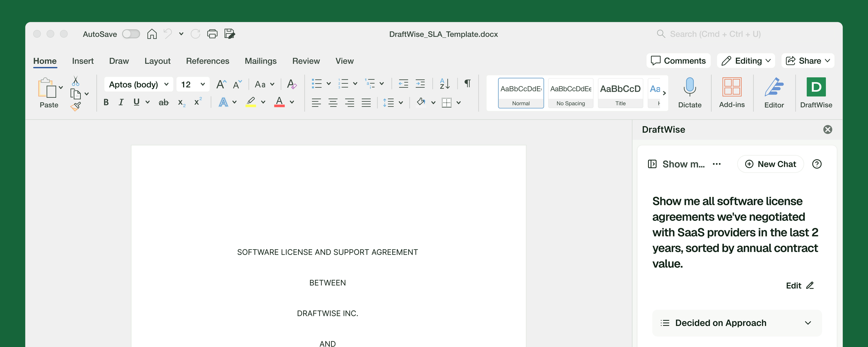Toggle strikethrough formatting
This screenshot has height=347, width=868.
(x=164, y=102)
